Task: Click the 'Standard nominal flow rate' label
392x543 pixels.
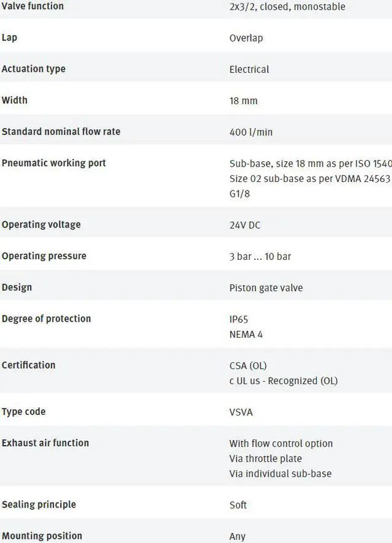Action: (61, 131)
